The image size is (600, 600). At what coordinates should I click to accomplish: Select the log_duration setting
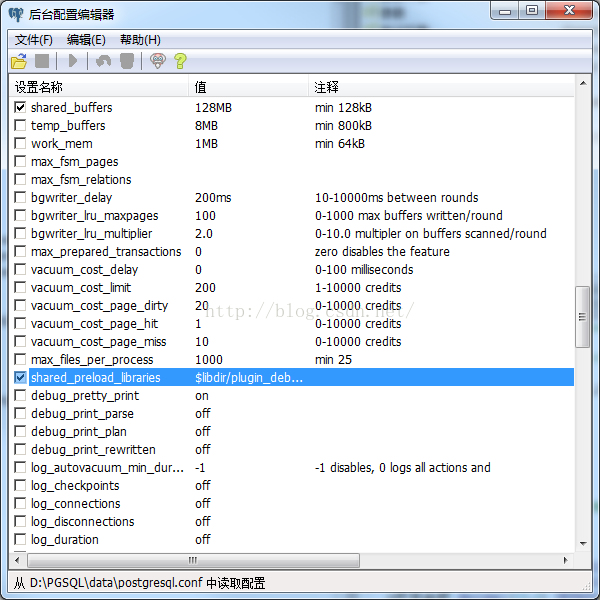[65, 540]
